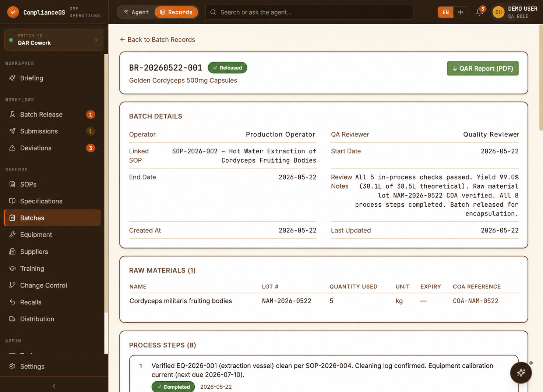Click the Specifications book icon

click(12, 201)
